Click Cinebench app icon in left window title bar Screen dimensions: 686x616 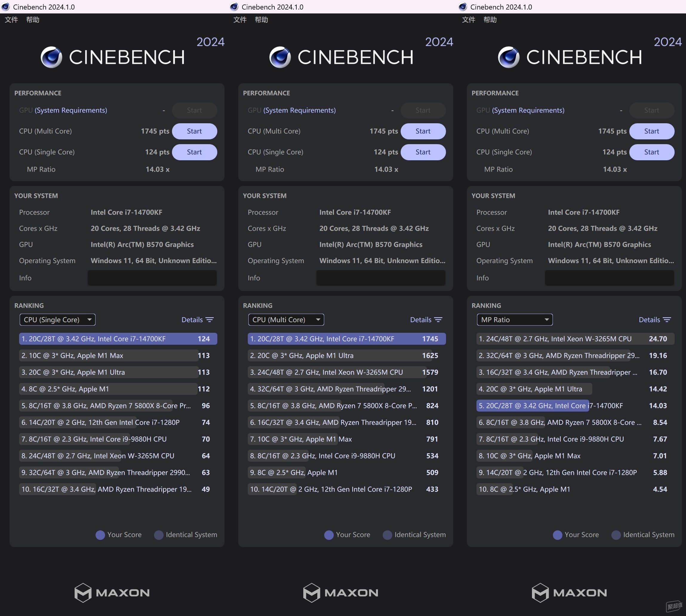point(6,7)
